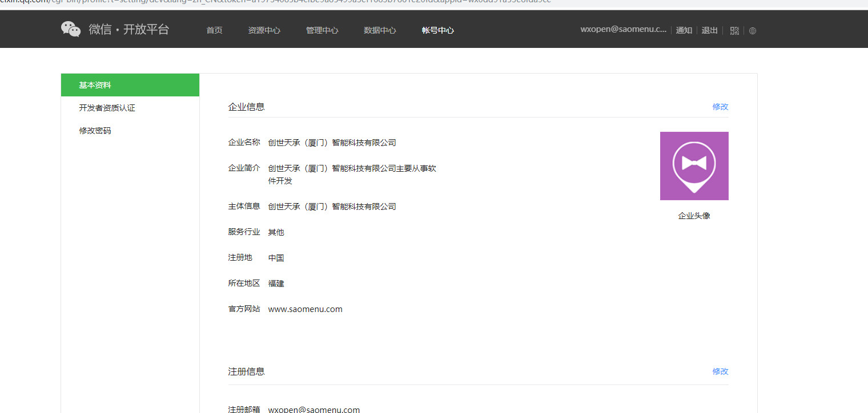Click the 主体信息 company name value

coord(332,206)
